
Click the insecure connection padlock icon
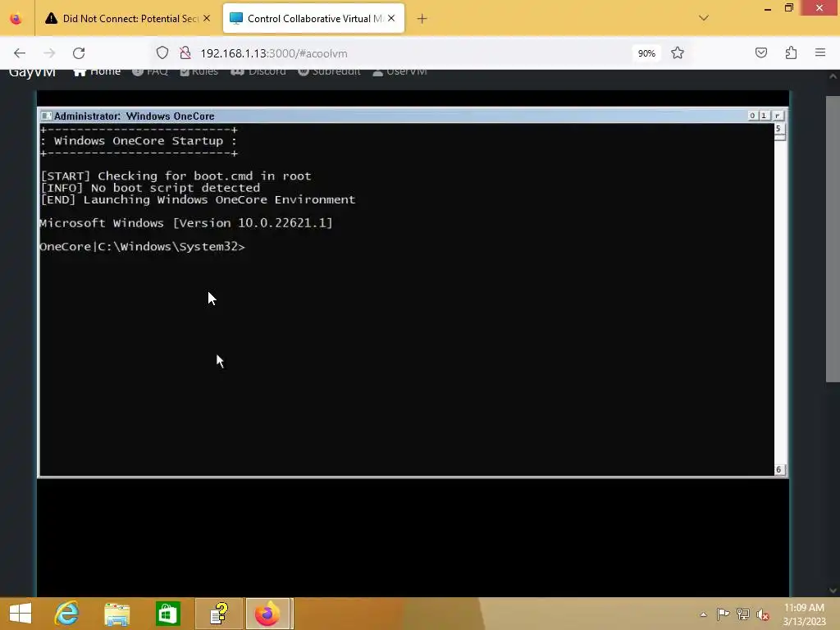pyautogui.click(x=185, y=53)
